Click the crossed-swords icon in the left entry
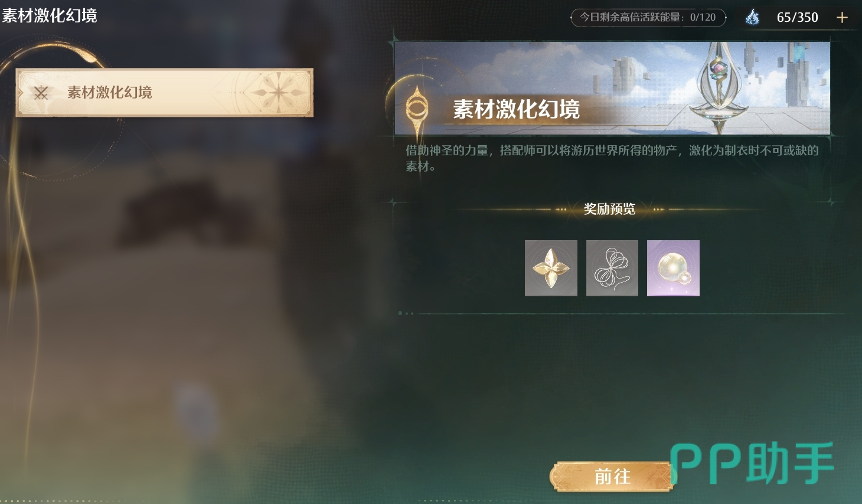862x504 pixels. click(41, 93)
